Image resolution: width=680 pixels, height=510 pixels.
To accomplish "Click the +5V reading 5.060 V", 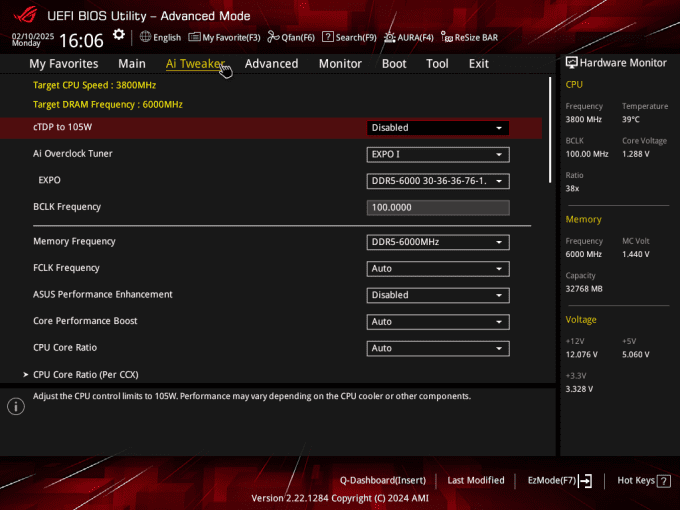I will click(x=635, y=355).
